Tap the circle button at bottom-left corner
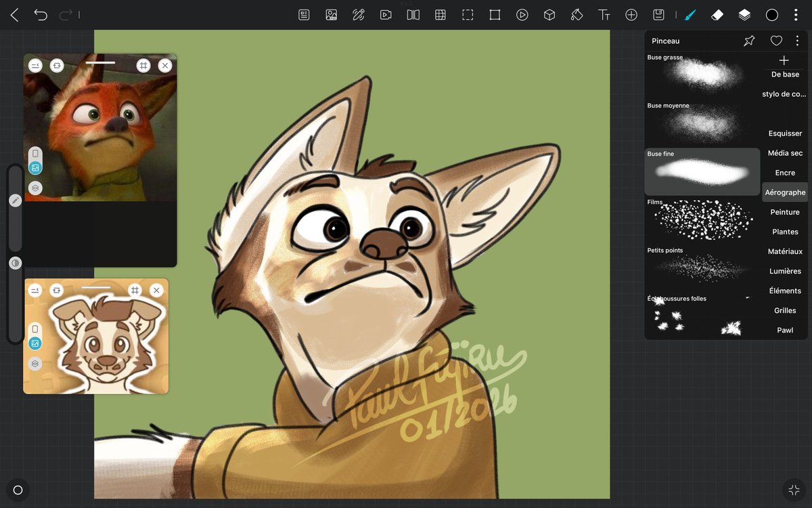Screen dimensions: 812x508 [x=18, y=490]
